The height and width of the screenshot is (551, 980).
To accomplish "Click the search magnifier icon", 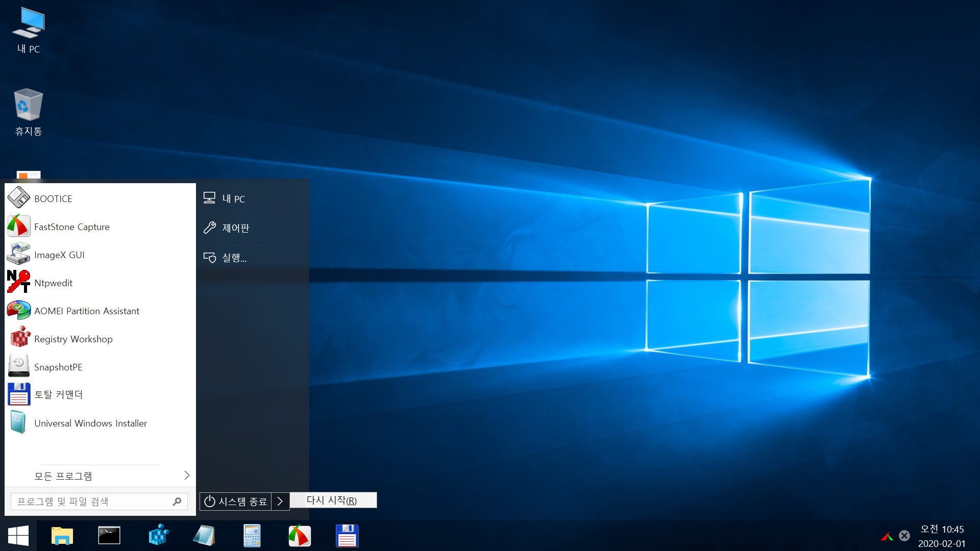I will 177,502.
